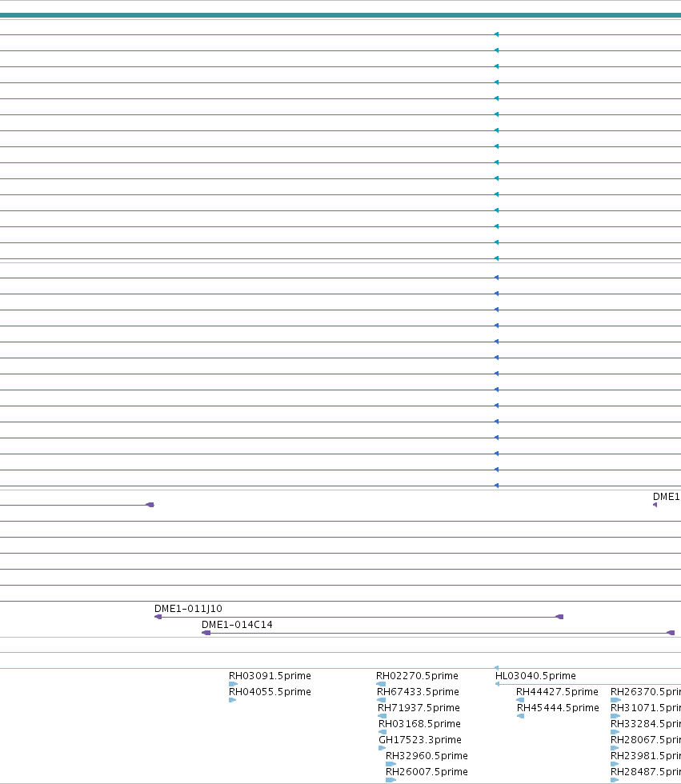Click the RH04055.5prime label
The height and width of the screenshot is (784, 681).
pos(270,692)
